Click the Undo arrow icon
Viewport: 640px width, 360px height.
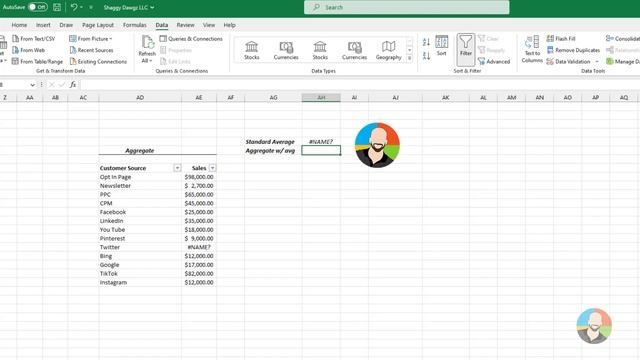click(x=74, y=7)
